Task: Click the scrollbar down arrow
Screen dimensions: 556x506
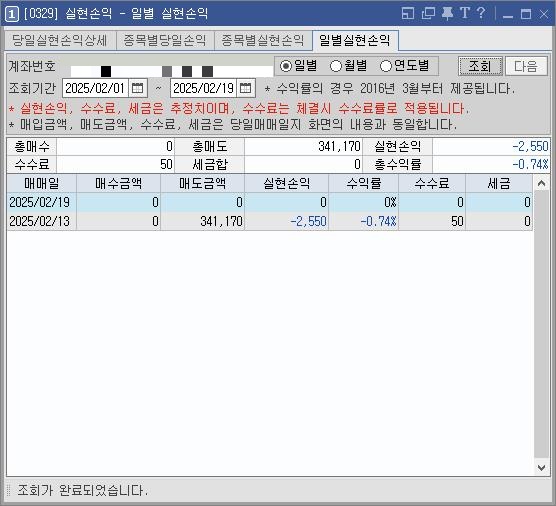Action: pos(541,467)
